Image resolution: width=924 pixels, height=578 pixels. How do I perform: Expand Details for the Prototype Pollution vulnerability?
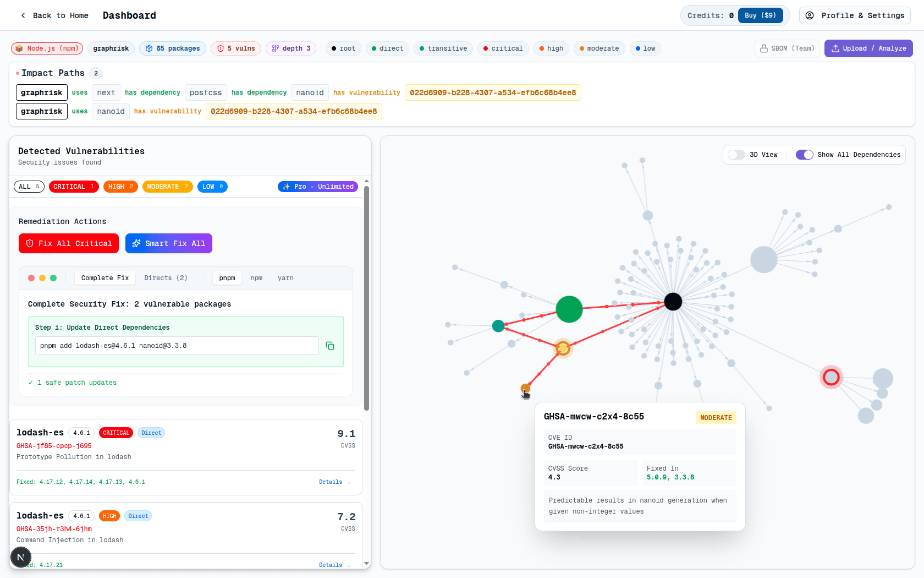[x=331, y=482]
